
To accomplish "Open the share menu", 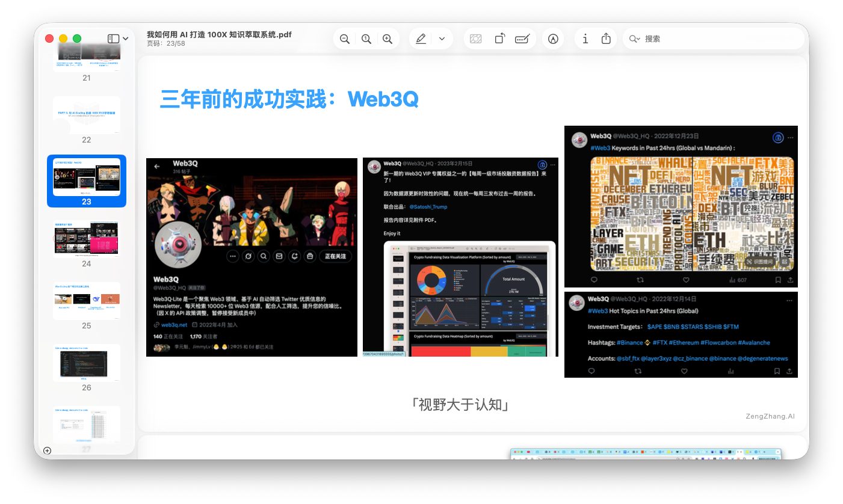I will pyautogui.click(x=606, y=38).
